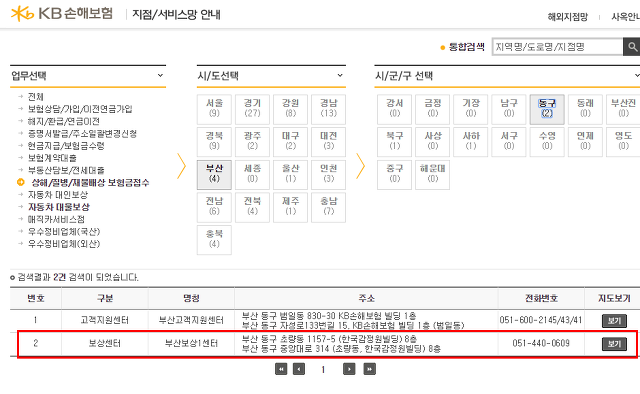The height and width of the screenshot is (394, 640).
Task: Select 동구 (2) district button
Action: tap(547, 109)
